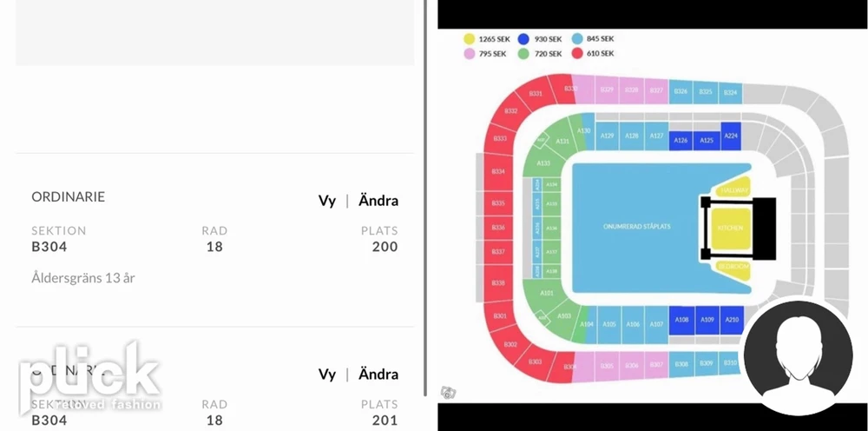This screenshot has height=431, width=868.
Task: Open the user profile avatar icon
Action: (x=798, y=355)
